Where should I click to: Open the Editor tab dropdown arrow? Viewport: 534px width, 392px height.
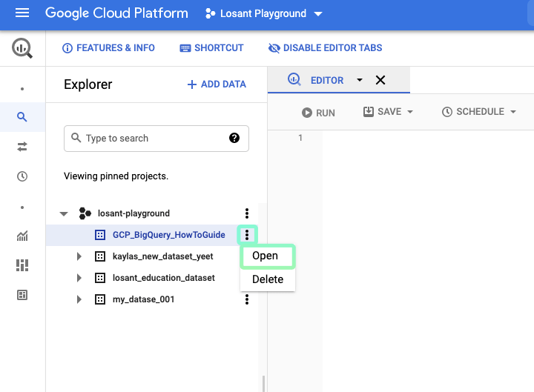pos(359,80)
